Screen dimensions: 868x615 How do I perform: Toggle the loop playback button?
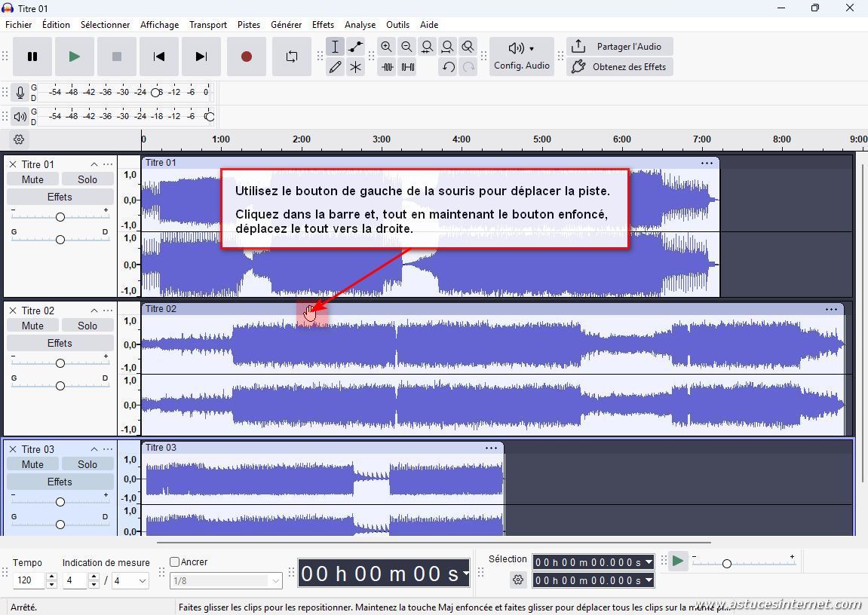tap(291, 57)
